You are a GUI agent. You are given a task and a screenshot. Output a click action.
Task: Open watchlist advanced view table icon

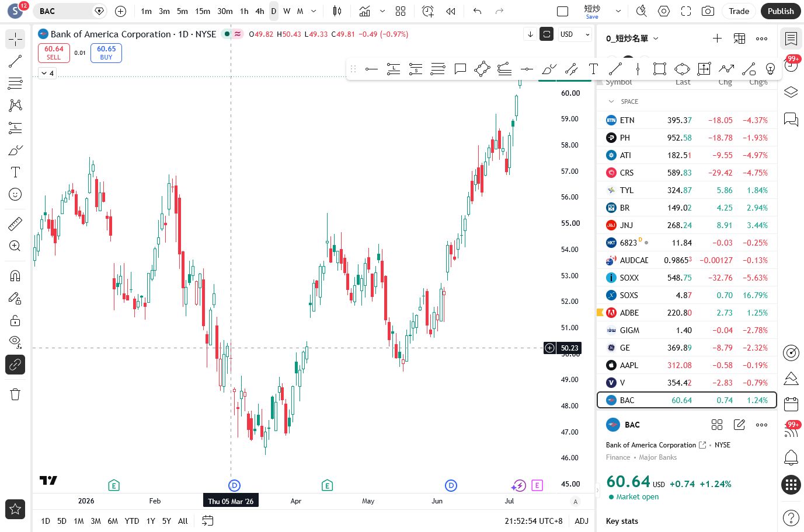[739, 38]
